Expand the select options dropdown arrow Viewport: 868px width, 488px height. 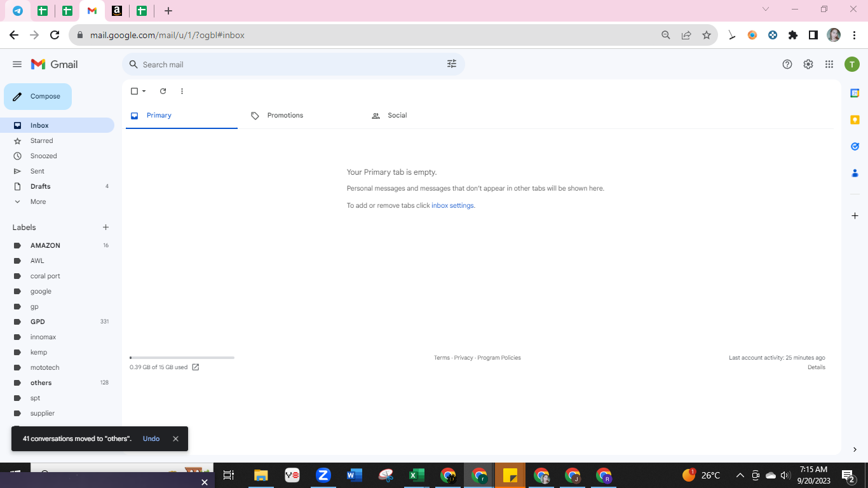tap(144, 91)
